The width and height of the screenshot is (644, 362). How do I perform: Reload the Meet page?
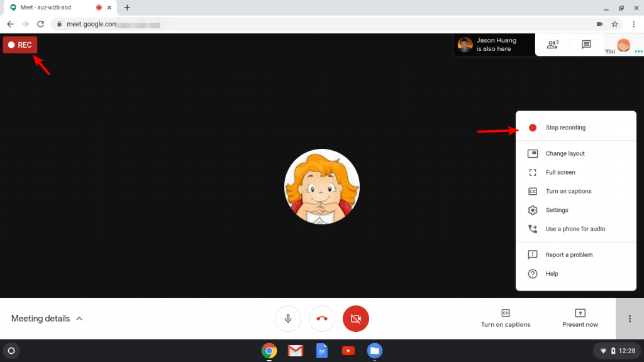pos(40,25)
